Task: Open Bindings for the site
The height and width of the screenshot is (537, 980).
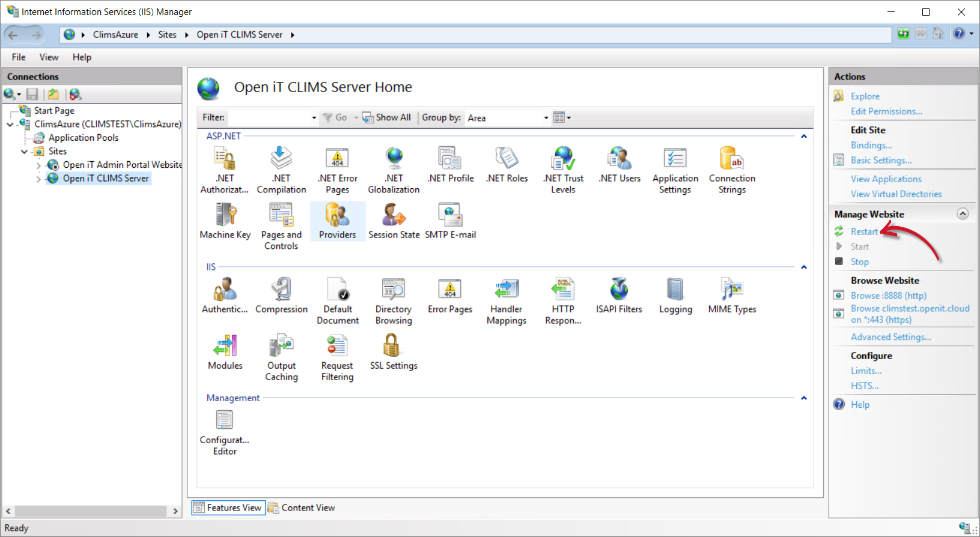Action: [871, 145]
